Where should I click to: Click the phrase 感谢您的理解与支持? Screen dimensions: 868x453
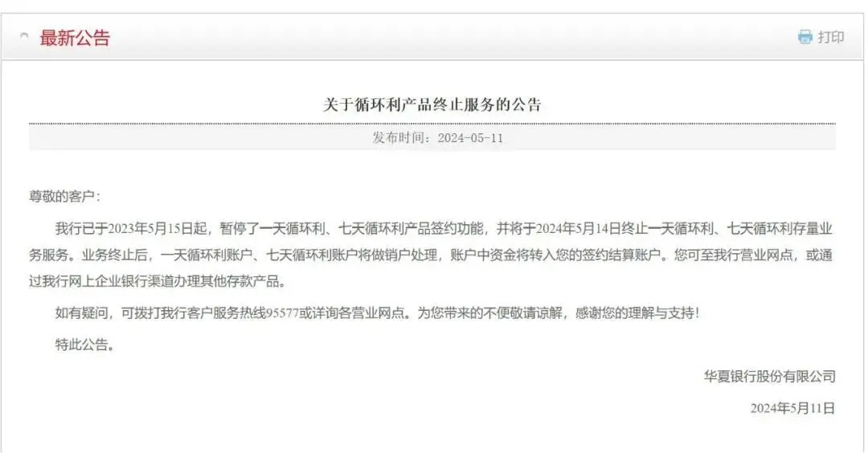pos(634,313)
